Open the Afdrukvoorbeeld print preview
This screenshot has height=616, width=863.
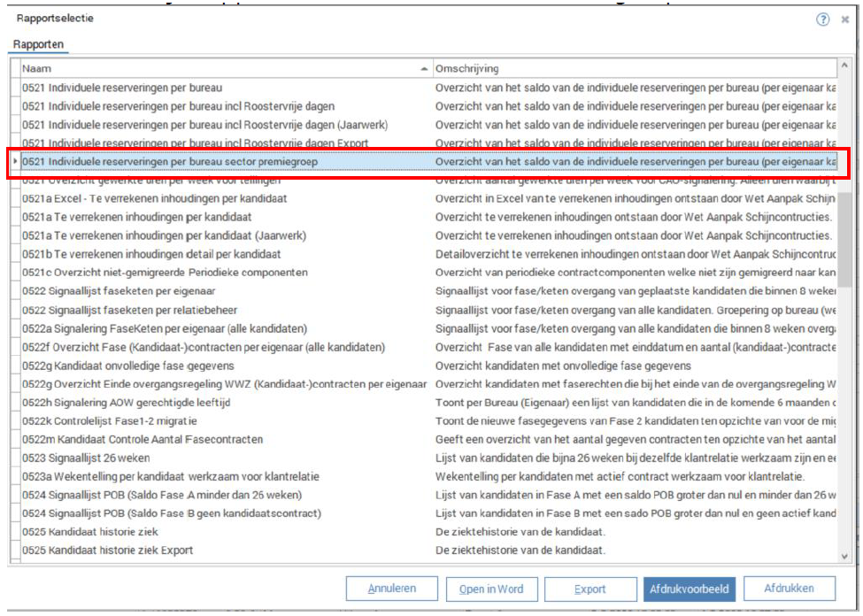click(x=689, y=589)
